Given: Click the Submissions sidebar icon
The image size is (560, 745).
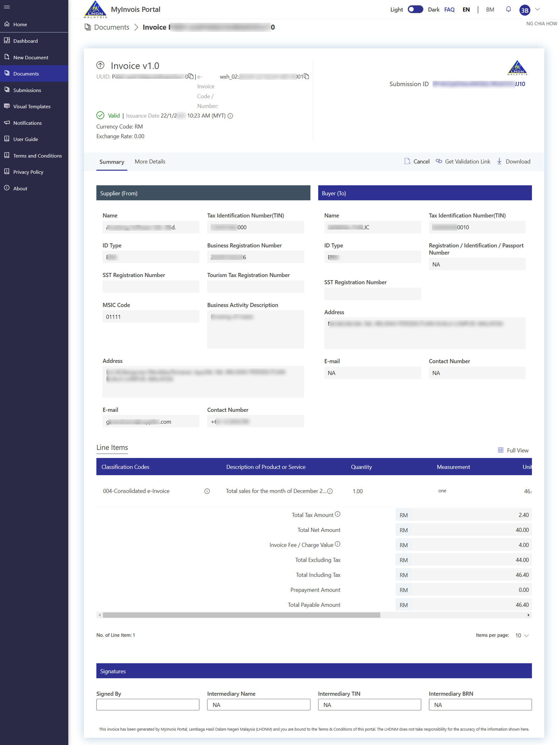Looking at the screenshot, I should pos(7,90).
